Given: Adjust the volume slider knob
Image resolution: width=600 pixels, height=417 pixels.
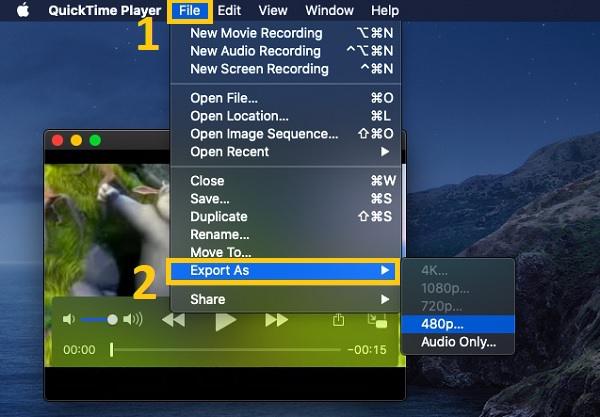Looking at the screenshot, I should [112, 319].
